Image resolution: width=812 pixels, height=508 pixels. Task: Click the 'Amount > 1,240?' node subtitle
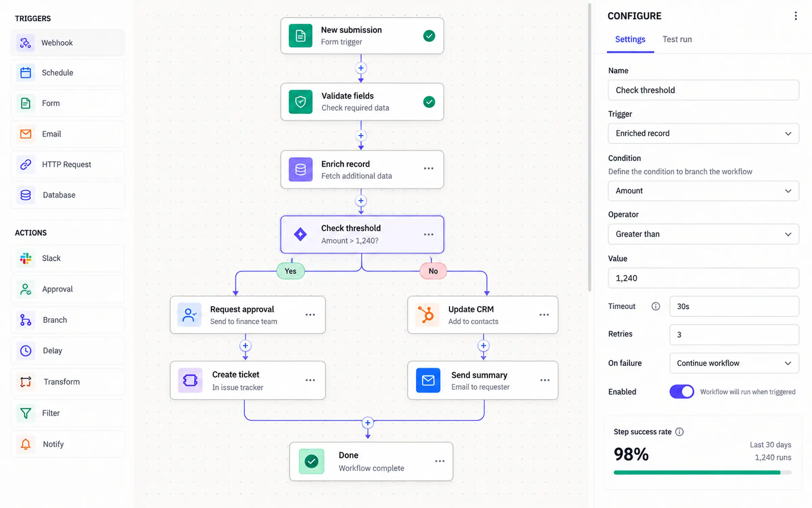[350, 241]
